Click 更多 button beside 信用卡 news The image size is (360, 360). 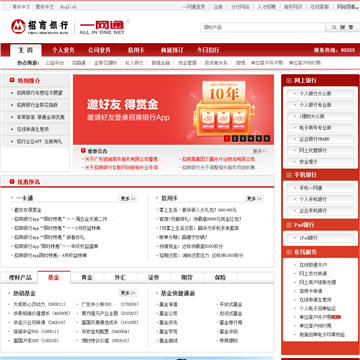254,199
